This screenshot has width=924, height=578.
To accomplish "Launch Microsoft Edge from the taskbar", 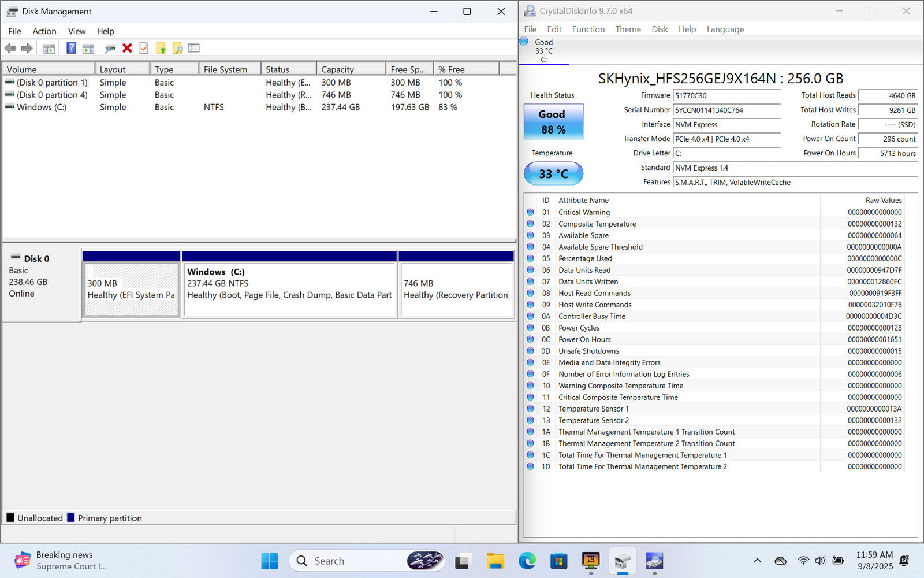I will [527, 561].
